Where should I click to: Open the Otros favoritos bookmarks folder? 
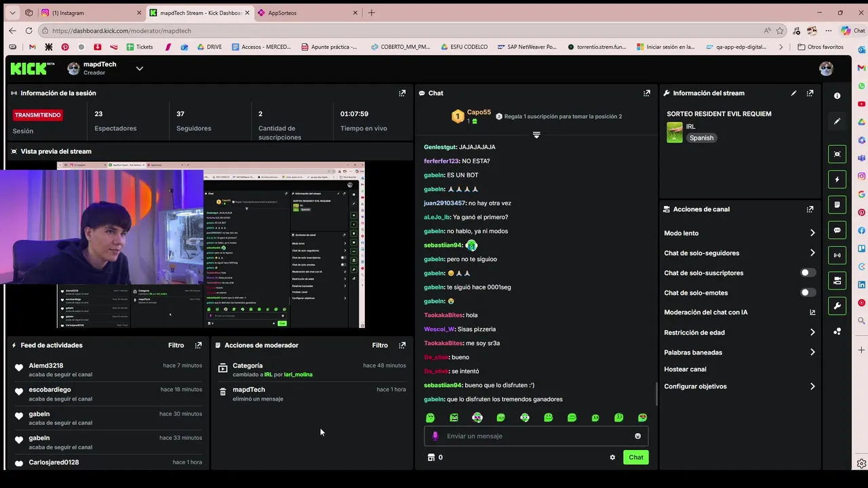(821, 47)
